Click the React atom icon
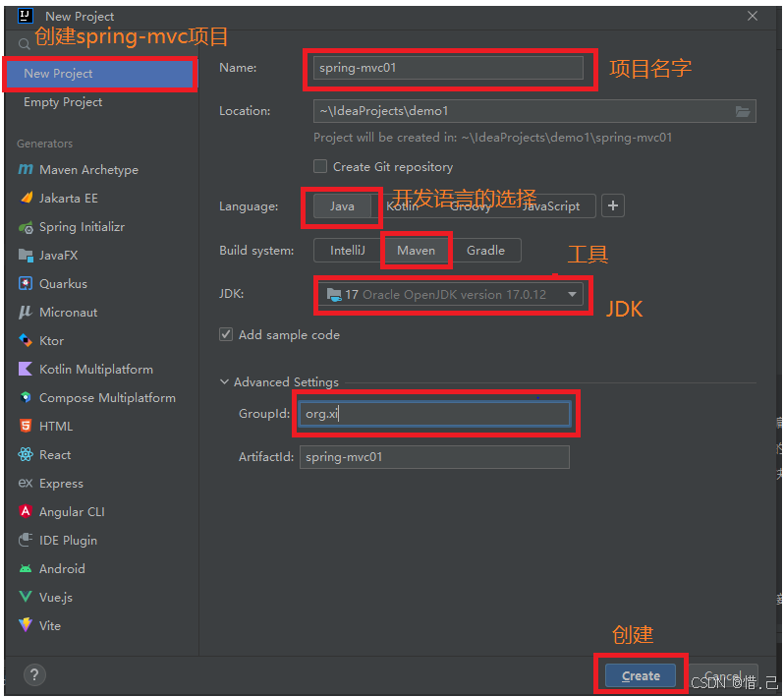This screenshot has width=784, height=697. tap(26, 455)
